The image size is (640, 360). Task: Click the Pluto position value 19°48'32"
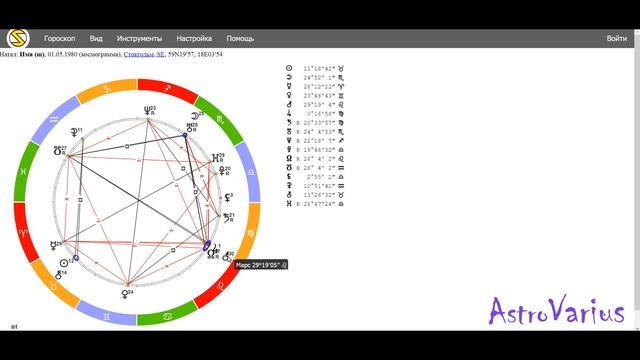point(319,149)
